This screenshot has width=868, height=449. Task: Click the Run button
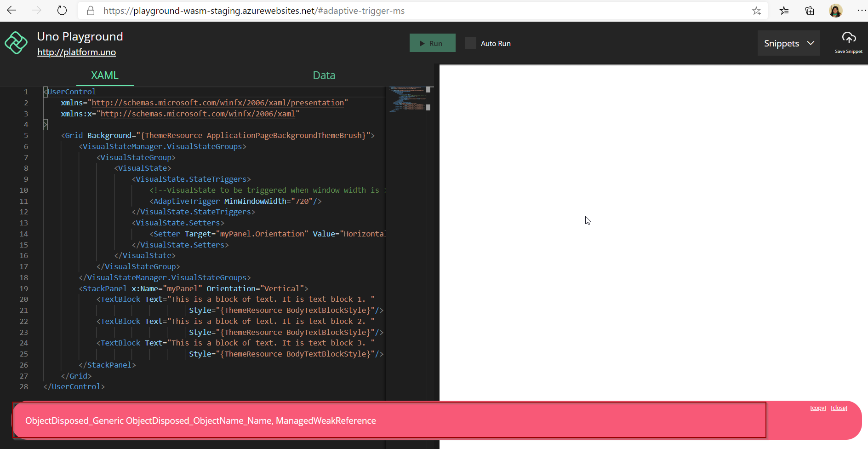coord(432,43)
